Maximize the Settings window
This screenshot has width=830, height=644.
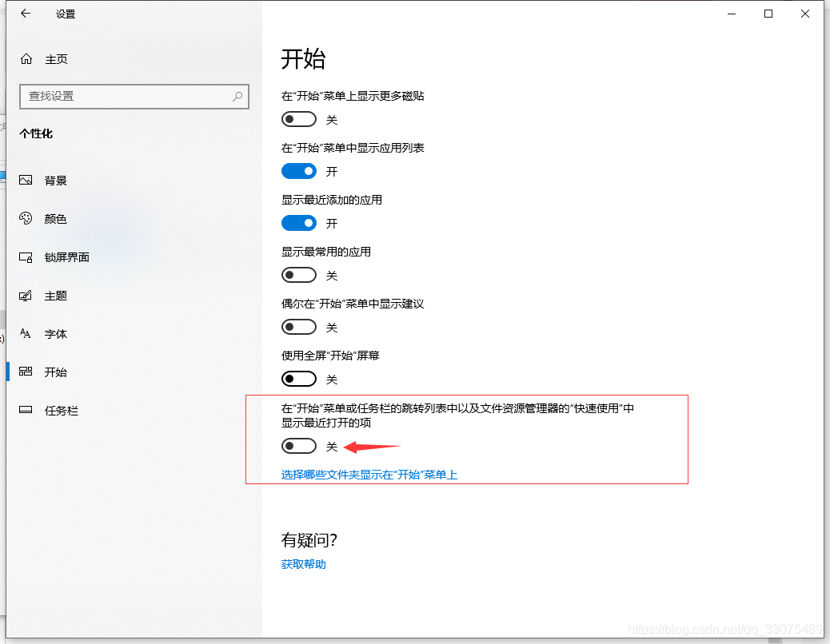click(x=768, y=14)
